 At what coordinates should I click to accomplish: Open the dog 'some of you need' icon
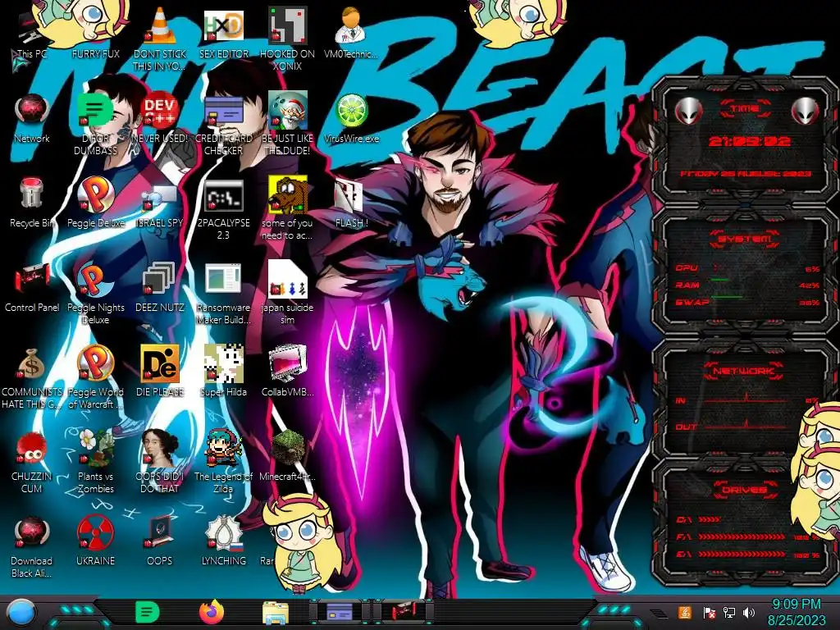point(288,195)
